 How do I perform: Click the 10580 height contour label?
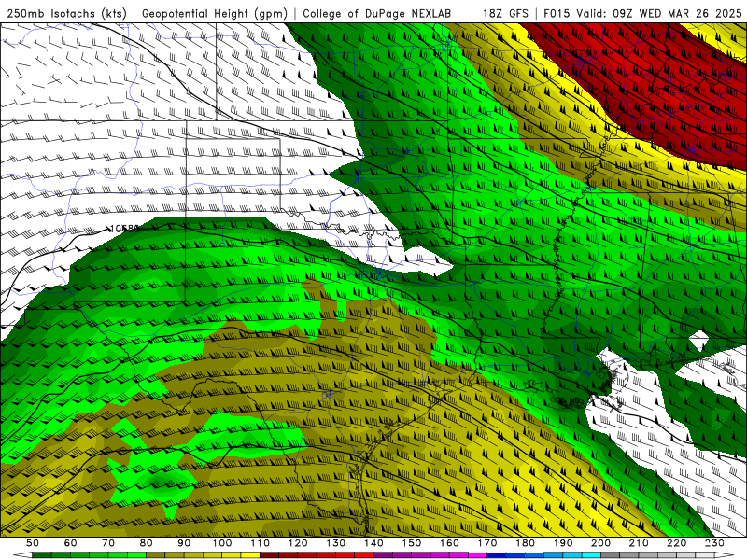124,229
